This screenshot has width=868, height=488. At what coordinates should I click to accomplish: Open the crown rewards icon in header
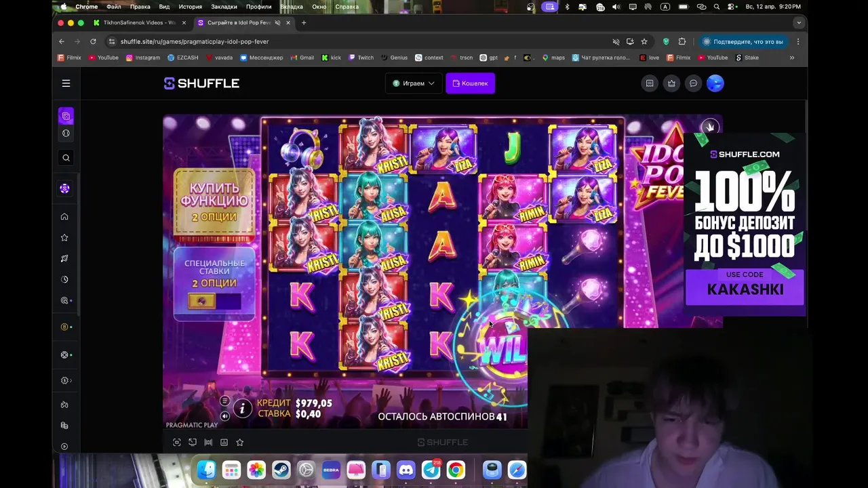coord(671,83)
